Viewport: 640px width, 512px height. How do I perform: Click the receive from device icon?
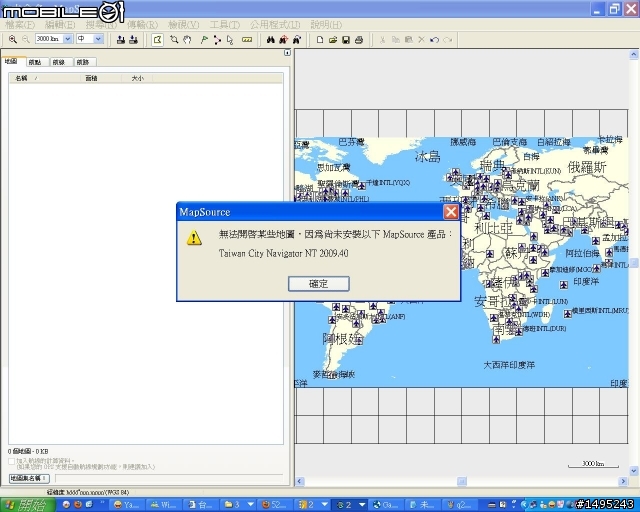pos(133,40)
